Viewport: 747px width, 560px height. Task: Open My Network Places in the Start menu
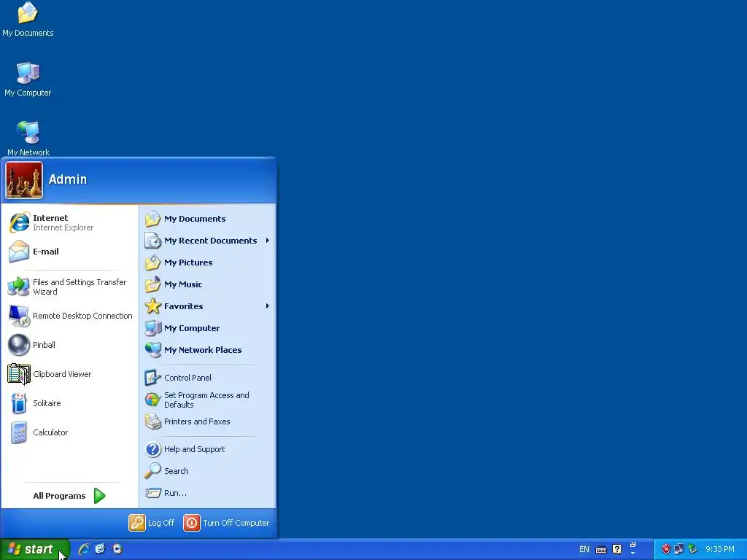pos(208,350)
